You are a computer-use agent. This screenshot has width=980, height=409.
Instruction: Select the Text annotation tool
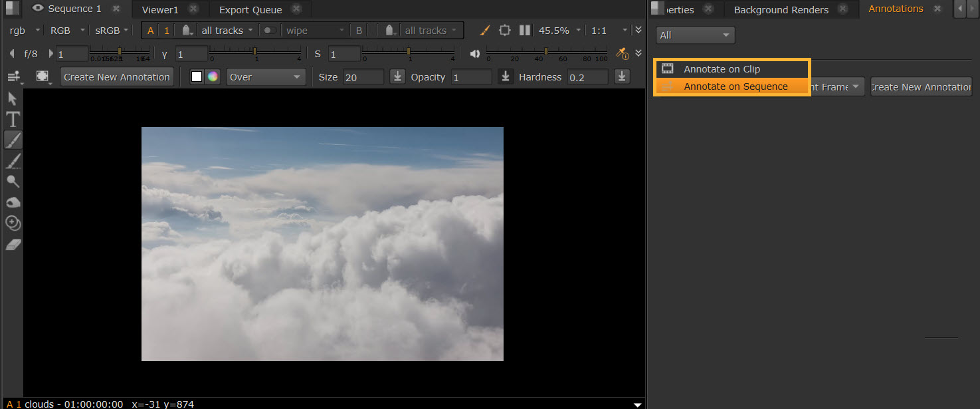point(13,120)
